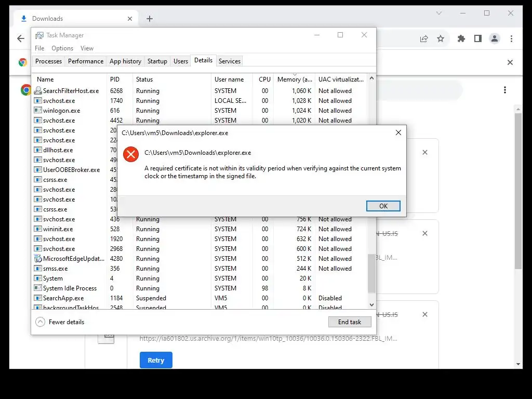
Task: Switch to the Services tab
Action: (x=229, y=61)
